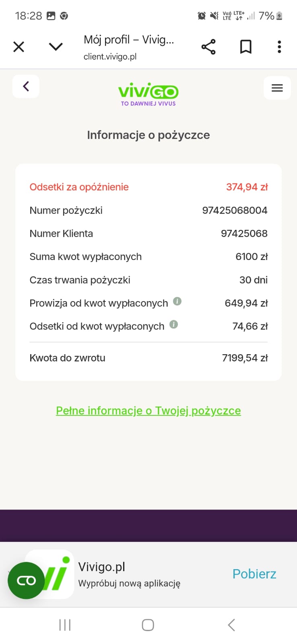Expand the browser tab chevron
This screenshot has height=644, width=297.
coord(56,47)
